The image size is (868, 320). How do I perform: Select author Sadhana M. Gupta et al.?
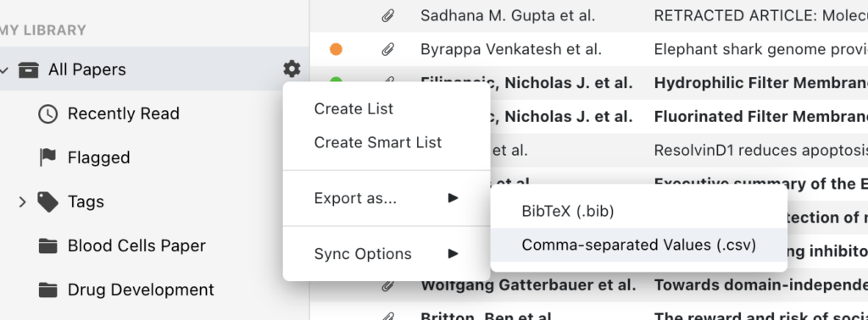pos(508,16)
